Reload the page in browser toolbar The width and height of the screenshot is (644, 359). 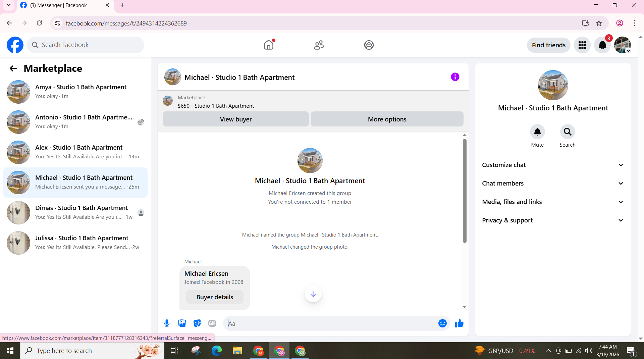click(40, 23)
